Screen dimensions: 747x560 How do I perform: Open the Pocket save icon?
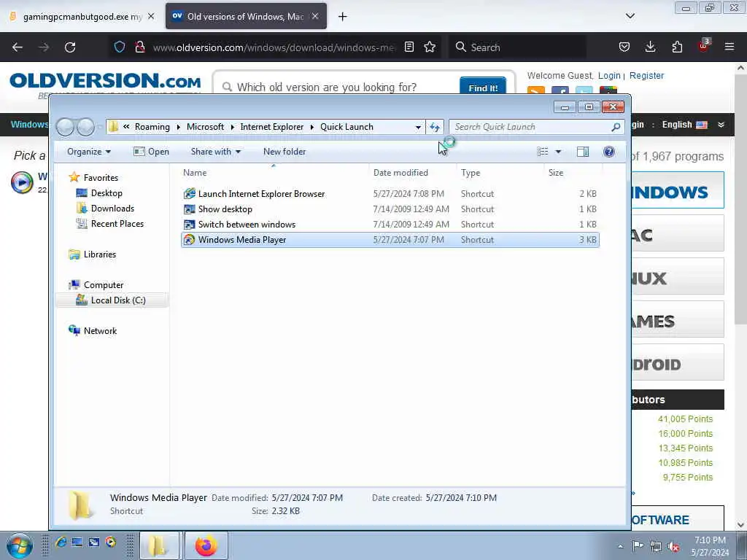(x=624, y=47)
